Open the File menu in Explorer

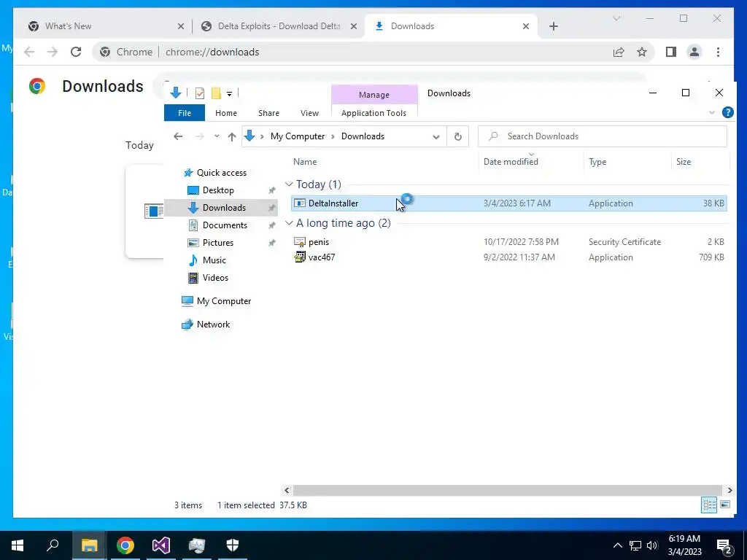(185, 113)
